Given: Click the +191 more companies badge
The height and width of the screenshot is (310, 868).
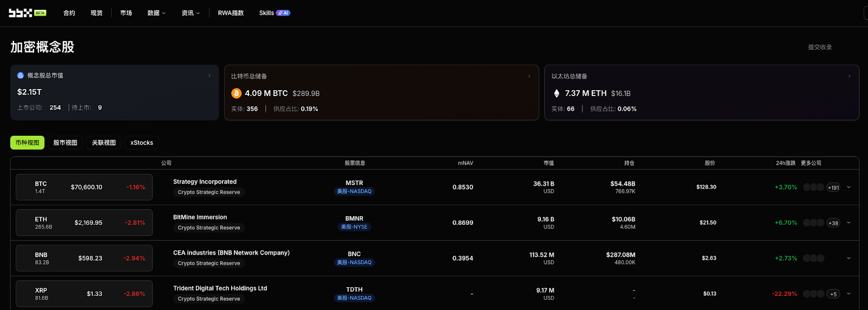Looking at the screenshot, I should pos(833,188).
